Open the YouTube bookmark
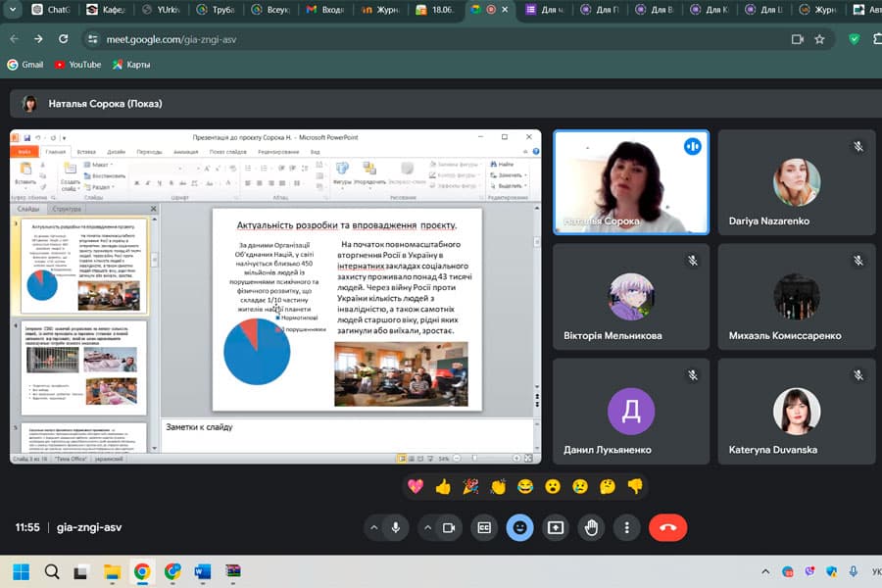The width and height of the screenshot is (882, 588). (77, 65)
